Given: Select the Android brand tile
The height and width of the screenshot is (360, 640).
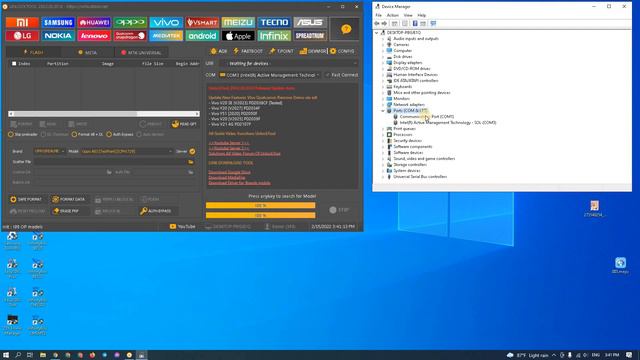Looking at the screenshot, I should (x=202, y=36).
